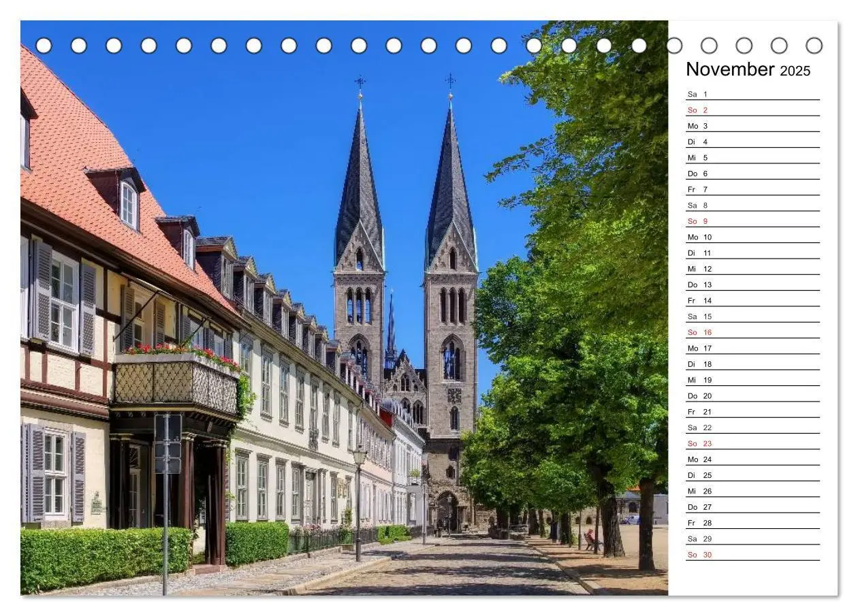Pick the row "Fr 14"
Screen dimensions: 858x616
752,301
